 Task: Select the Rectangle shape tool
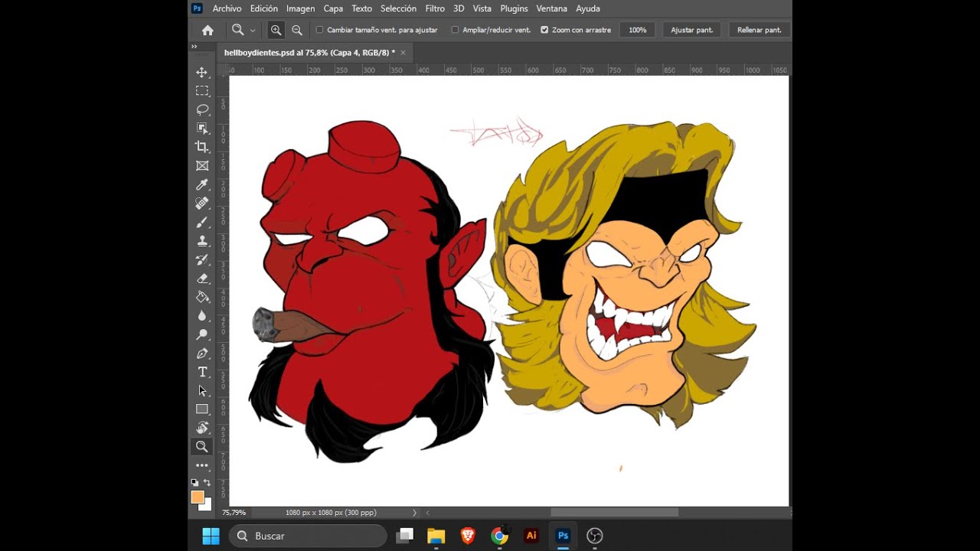202,409
